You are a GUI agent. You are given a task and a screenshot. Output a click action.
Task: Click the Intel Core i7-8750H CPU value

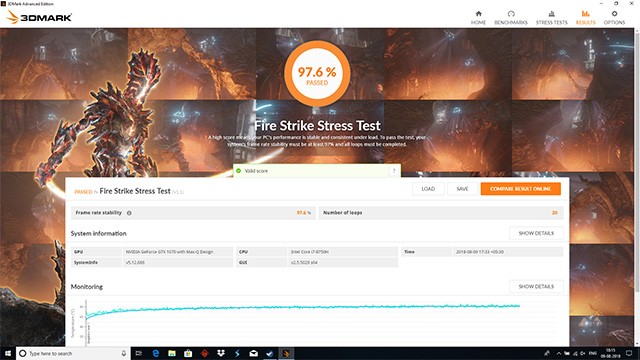coord(343,252)
